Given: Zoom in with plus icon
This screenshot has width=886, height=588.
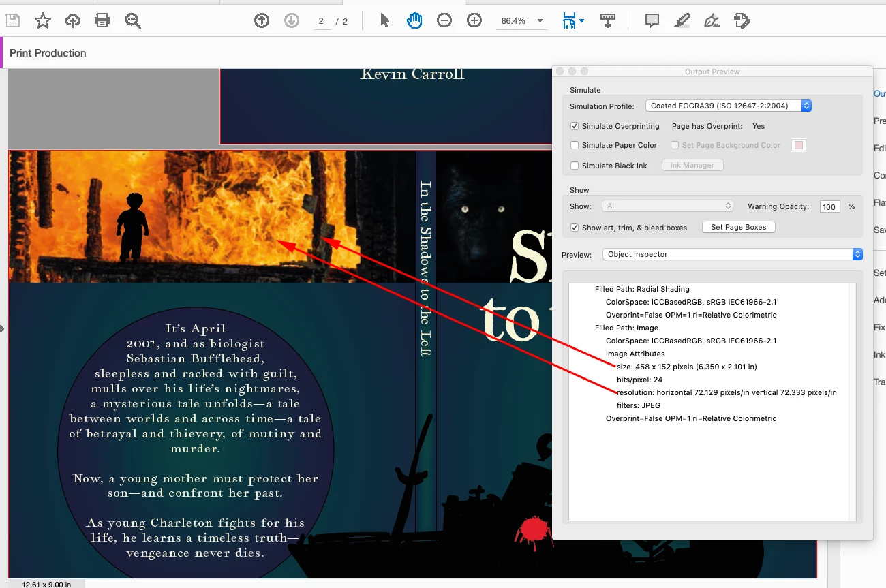Looking at the screenshot, I should pyautogui.click(x=474, y=21).
